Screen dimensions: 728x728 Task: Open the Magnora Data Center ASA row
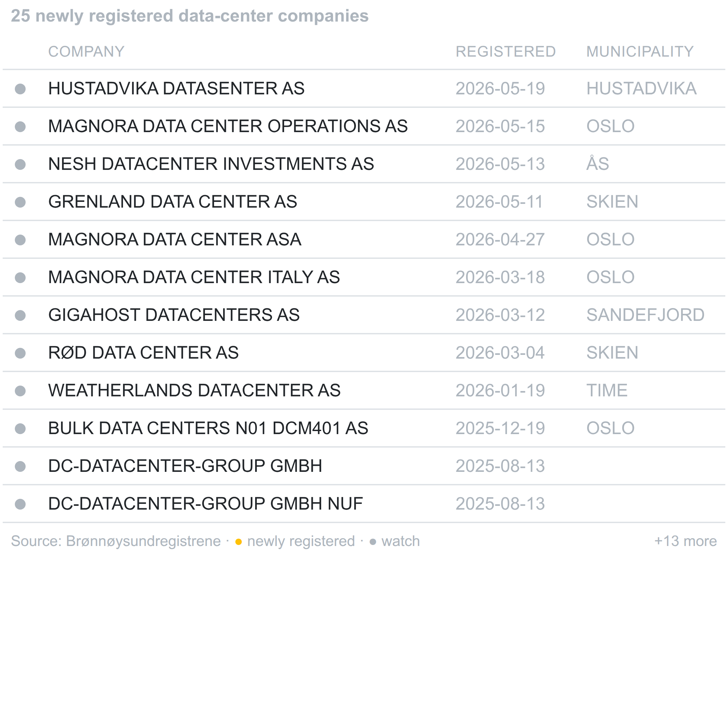[364, 240]
